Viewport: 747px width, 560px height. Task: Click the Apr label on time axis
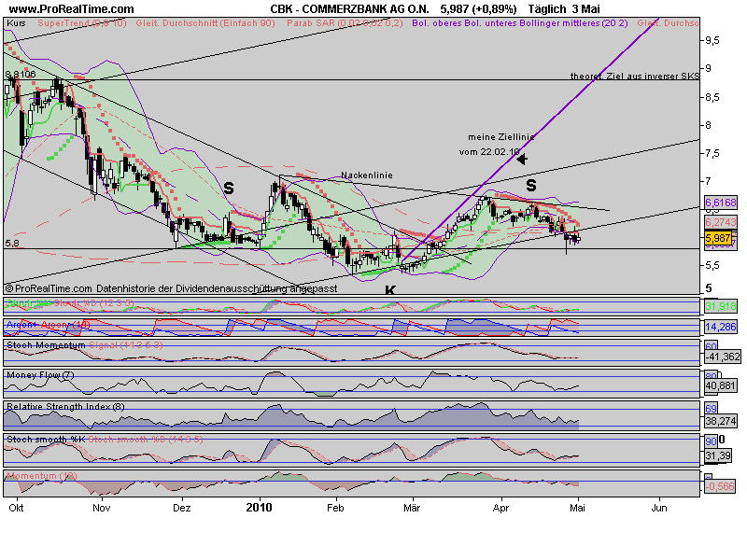pos(500,508)
